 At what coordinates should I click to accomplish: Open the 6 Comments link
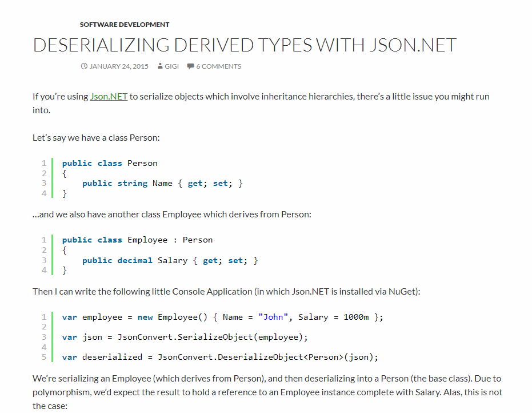click(219, 66)
